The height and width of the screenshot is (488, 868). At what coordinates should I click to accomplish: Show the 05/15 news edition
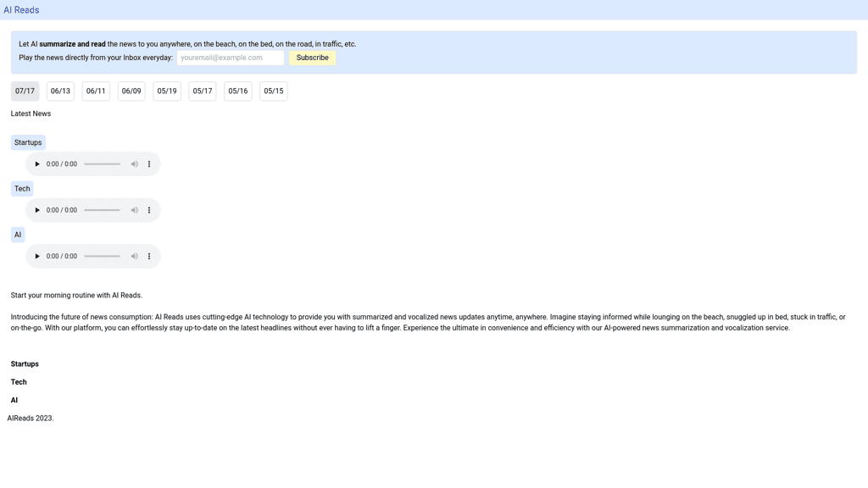273,91
